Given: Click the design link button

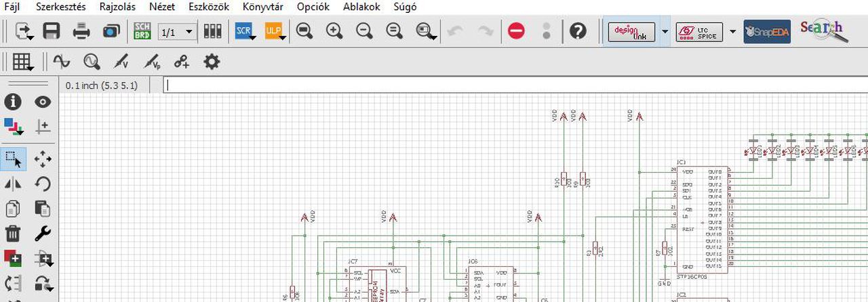Looking at the screenshot, I should pyautogui.click(x=631, y=32).
